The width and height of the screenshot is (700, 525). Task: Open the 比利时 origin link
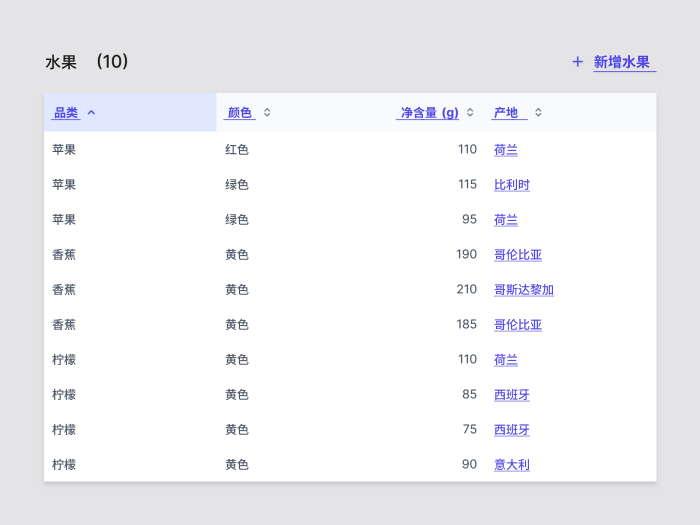pyautogui.click(x=512, y=185)
